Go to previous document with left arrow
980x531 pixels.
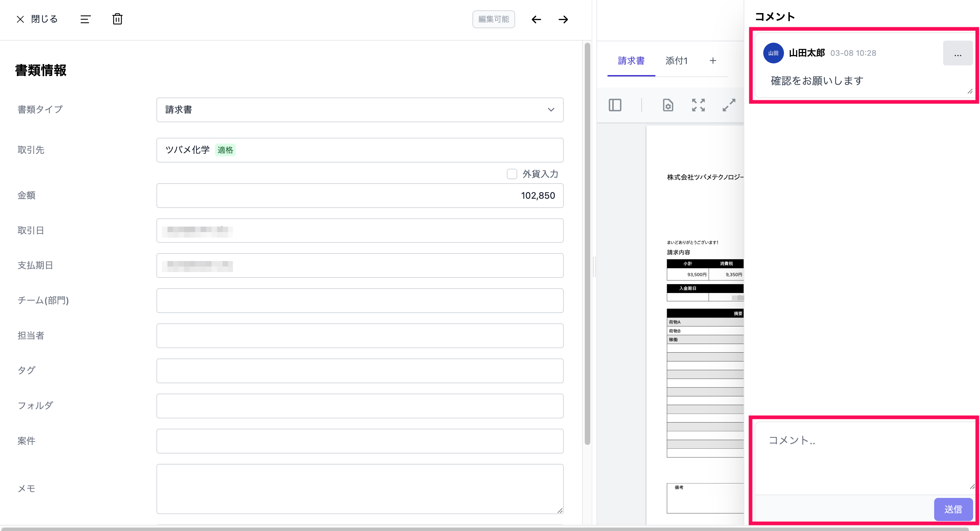click(x=536, y=19)
